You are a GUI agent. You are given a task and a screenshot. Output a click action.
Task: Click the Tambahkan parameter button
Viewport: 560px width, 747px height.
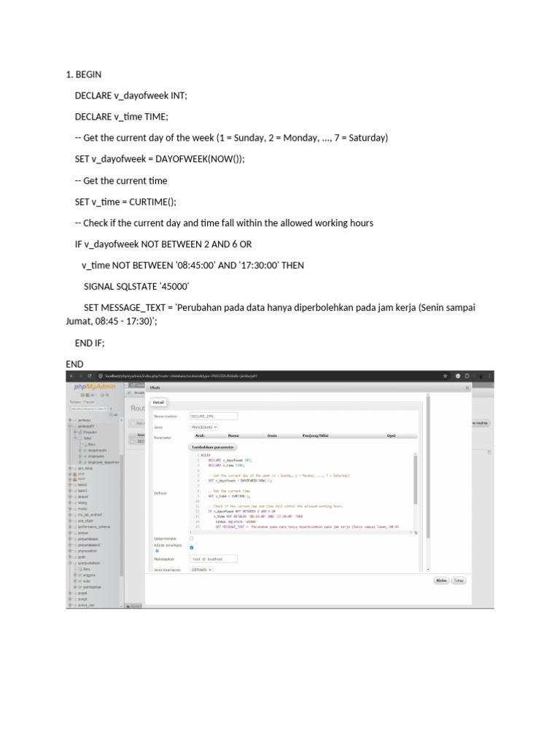point(212,447)
